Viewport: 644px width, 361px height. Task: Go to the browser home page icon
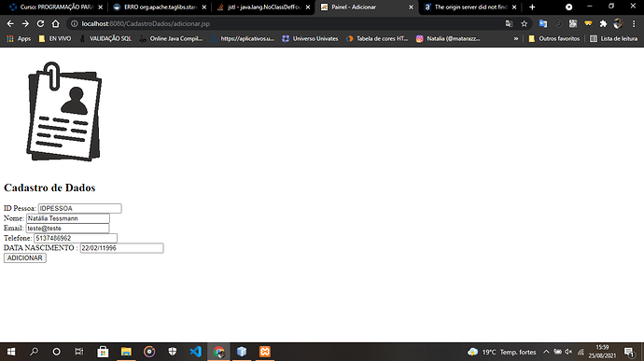pos(55,24)
